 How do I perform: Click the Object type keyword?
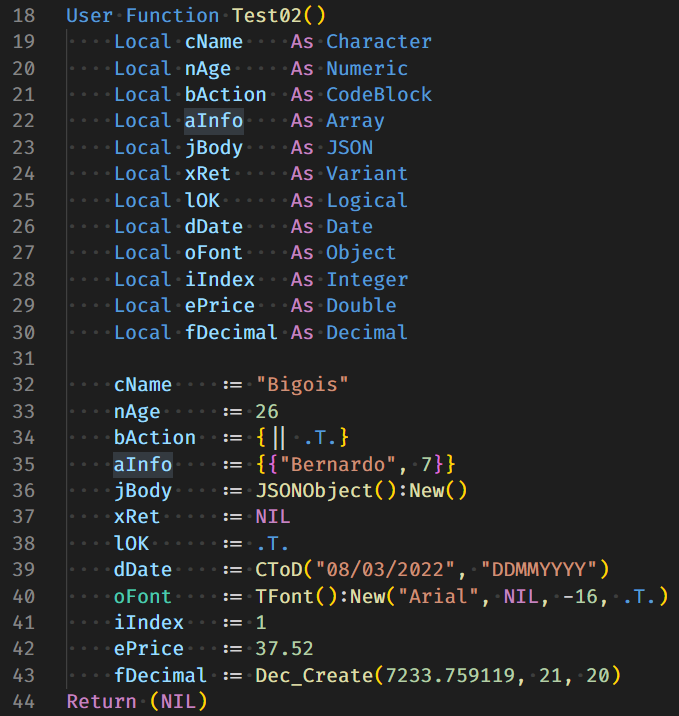click(361, 253)
